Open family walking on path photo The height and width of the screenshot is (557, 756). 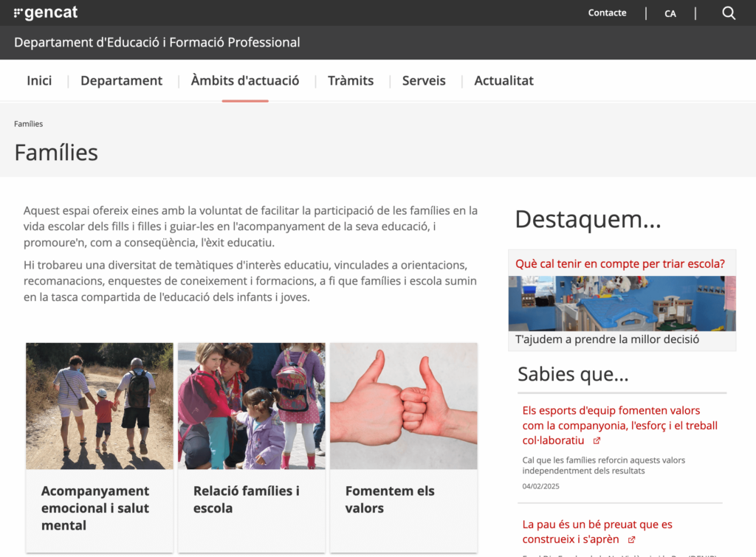100,406
